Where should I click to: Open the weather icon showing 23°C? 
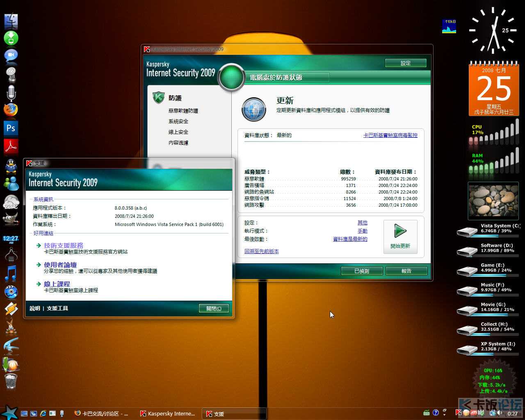point(11,202)
